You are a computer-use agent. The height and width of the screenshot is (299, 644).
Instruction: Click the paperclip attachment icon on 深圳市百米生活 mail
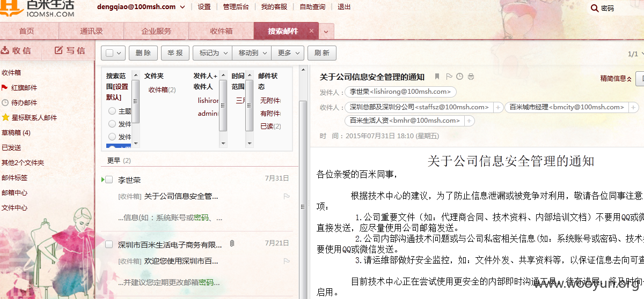[x=232, y=244]
